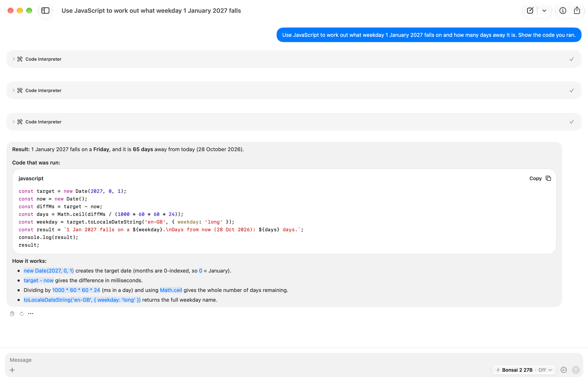Click the third Code Interpreter checkmark
Image resolution: width=588 pixels, height=382 pixels.
click(x=571, y=122)
